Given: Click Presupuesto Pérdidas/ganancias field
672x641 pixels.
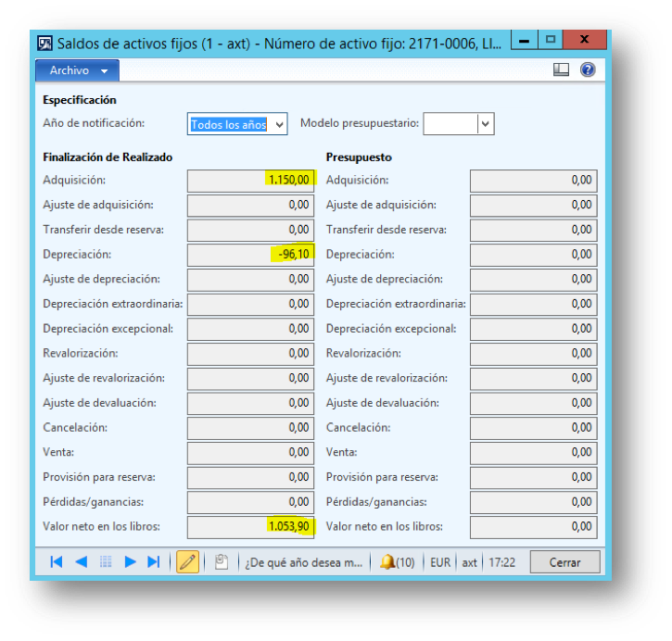Looking at the screenshot, I should [x=534, y=502].
